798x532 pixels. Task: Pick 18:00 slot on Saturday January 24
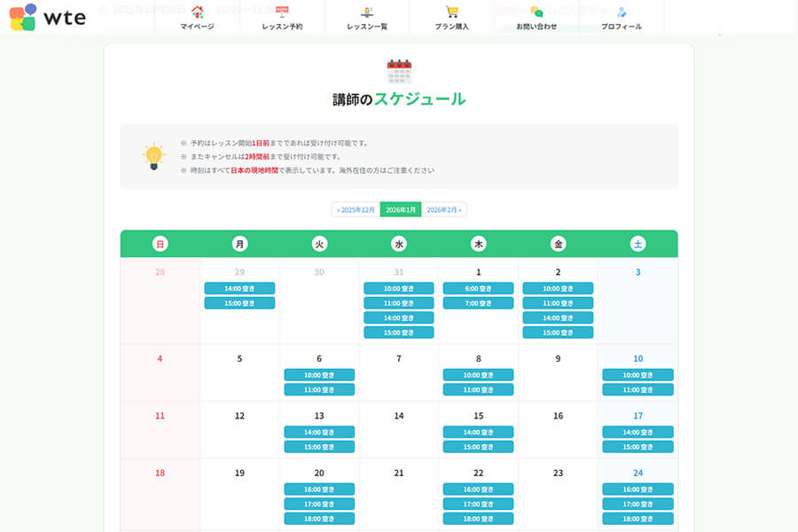tap(638, 519)
